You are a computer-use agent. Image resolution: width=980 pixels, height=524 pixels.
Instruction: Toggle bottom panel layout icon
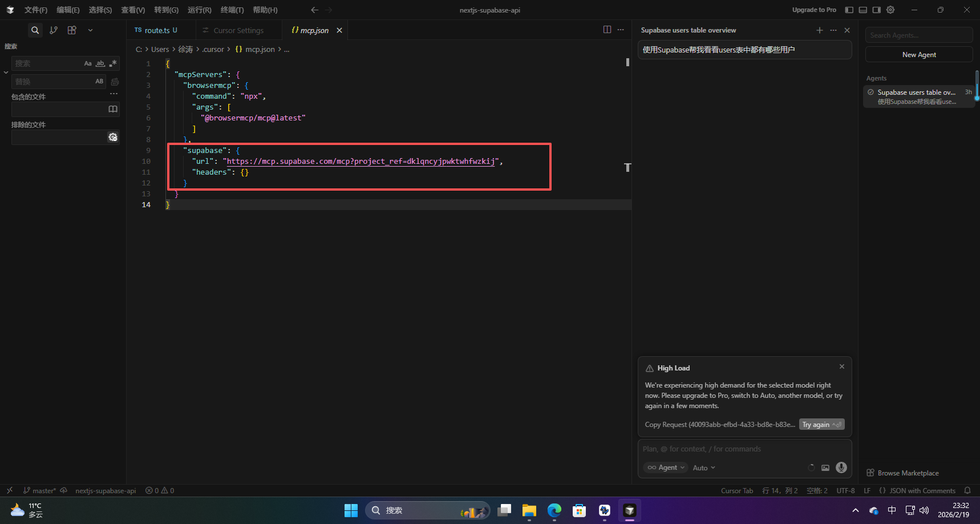pyautogui.click(x=863, y=10)
